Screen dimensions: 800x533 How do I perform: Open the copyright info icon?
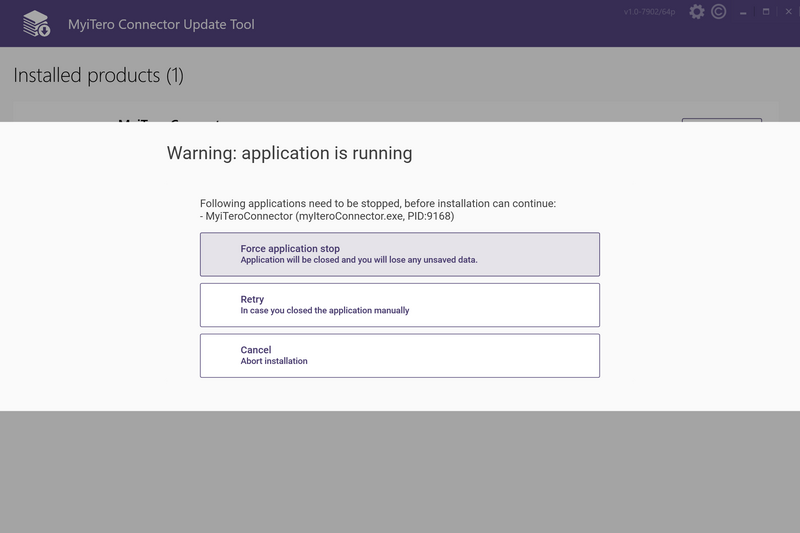point(718,12)
